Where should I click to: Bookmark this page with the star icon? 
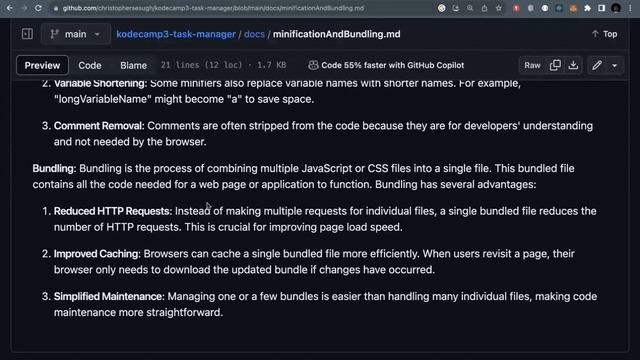pos(498,8)
